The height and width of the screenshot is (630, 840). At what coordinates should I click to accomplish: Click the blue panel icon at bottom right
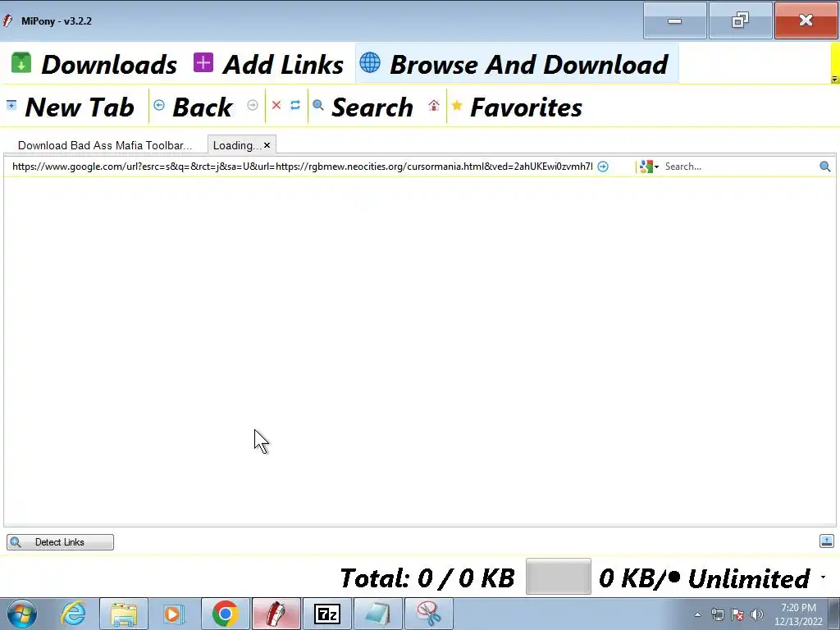[x=827, y=541]
